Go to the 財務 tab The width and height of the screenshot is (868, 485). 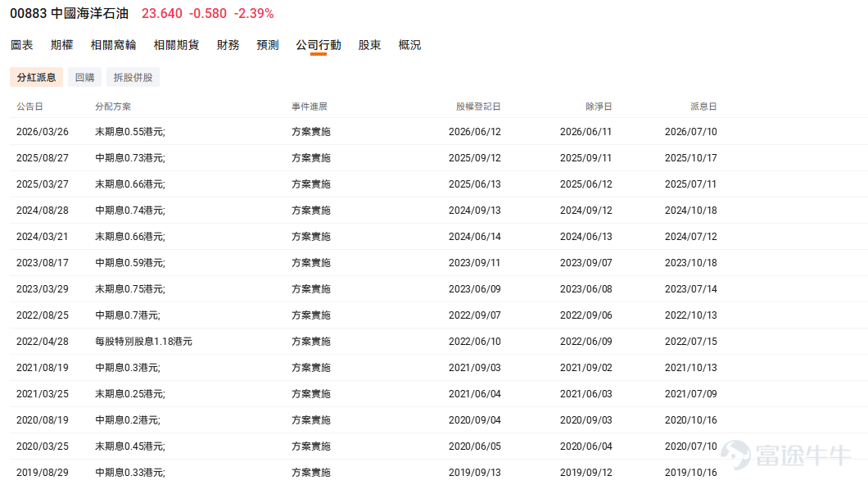coord(228,45)
